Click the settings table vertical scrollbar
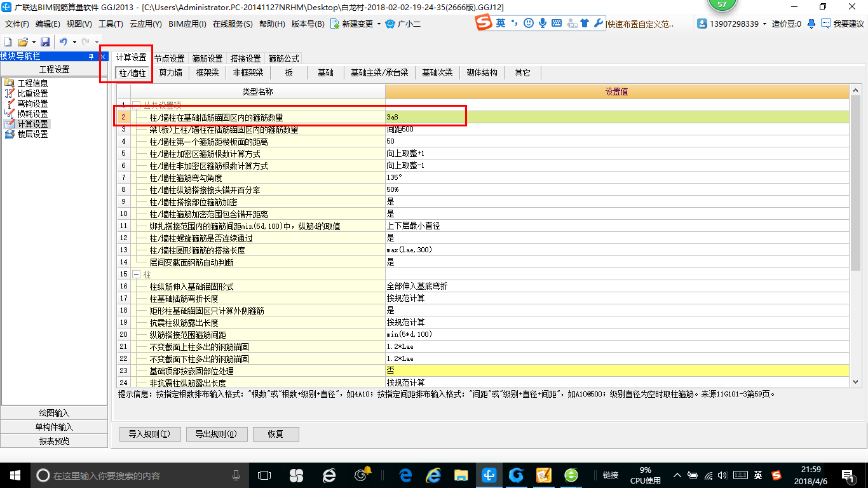Viewport: 868px width, 488px height. pyautogui.click(x=855, y=184)
